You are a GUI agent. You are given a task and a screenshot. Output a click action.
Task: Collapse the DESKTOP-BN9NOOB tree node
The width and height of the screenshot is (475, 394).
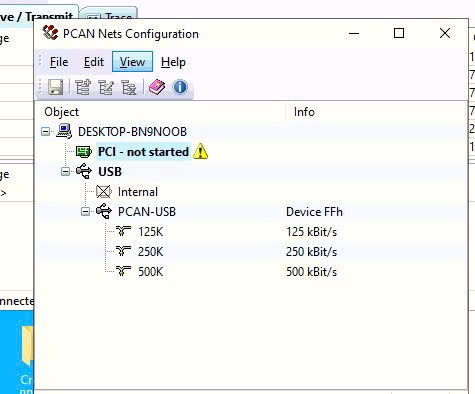coord(45,132)
